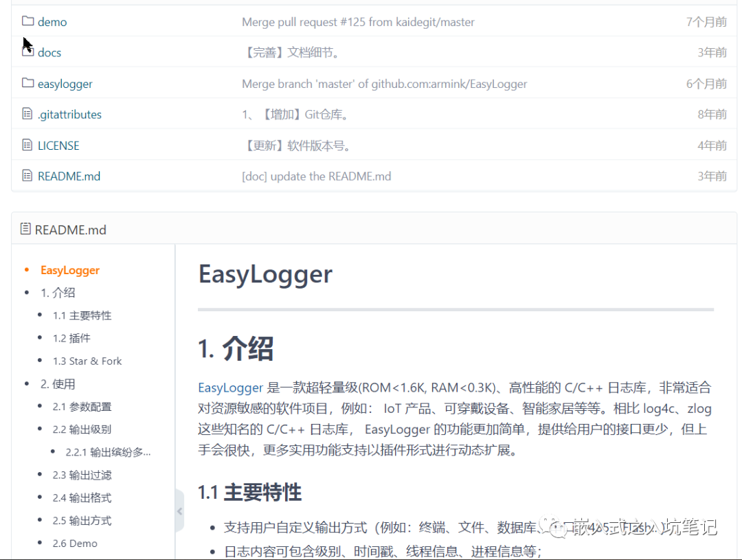Viewport: 742px width, 560px height.
Task: Click the '7个月前' timestamp on demo row
Action: 706,22
